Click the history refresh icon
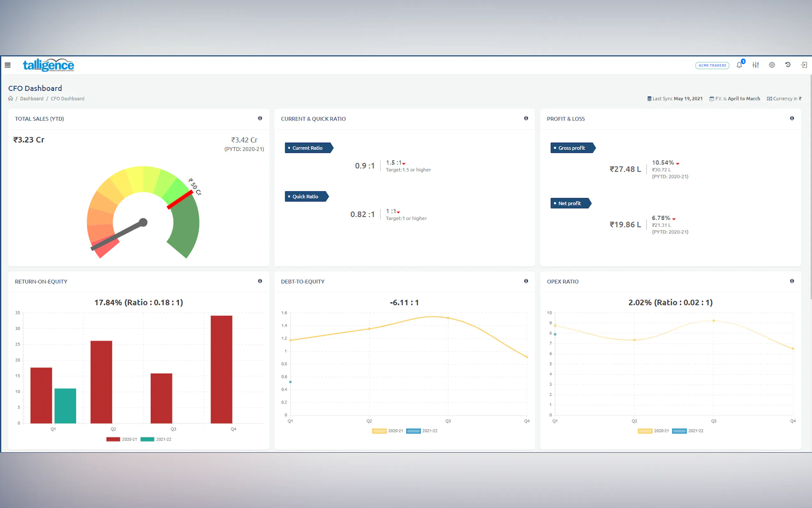Viewport: 812px width, 508px height. tap(788, 65)
